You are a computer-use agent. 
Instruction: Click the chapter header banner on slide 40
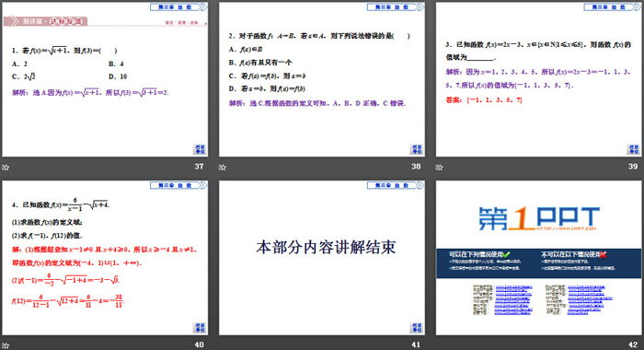click(x=178, y=185)
